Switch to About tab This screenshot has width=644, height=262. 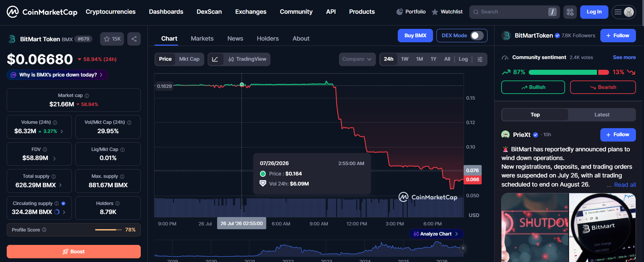point(301,39)
